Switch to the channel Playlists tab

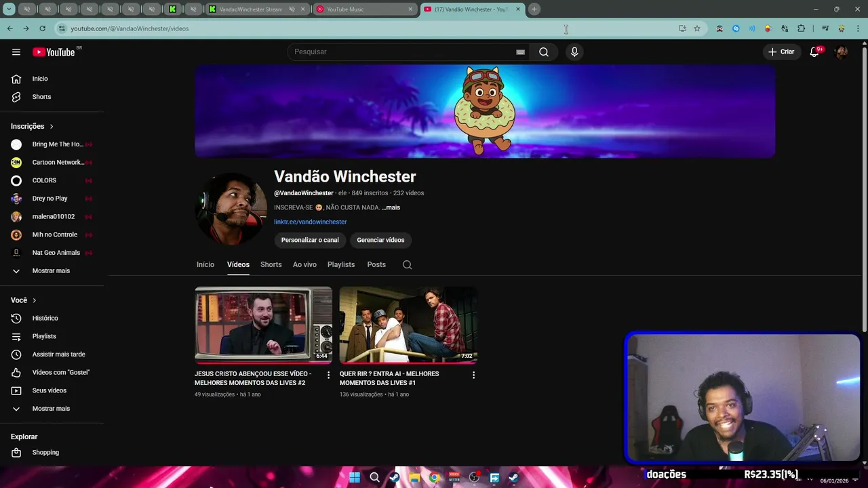[x=341, y=264]
